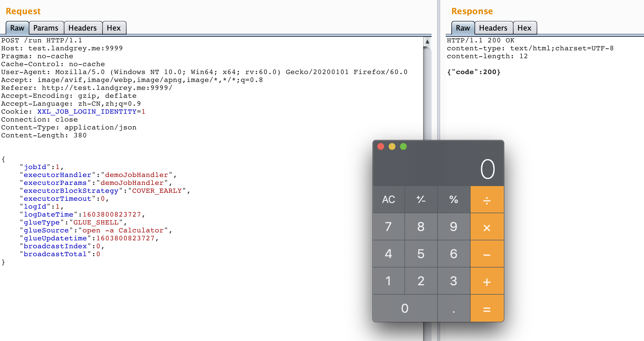
Task: Open the Request Params tab
Action: [46, 28]
